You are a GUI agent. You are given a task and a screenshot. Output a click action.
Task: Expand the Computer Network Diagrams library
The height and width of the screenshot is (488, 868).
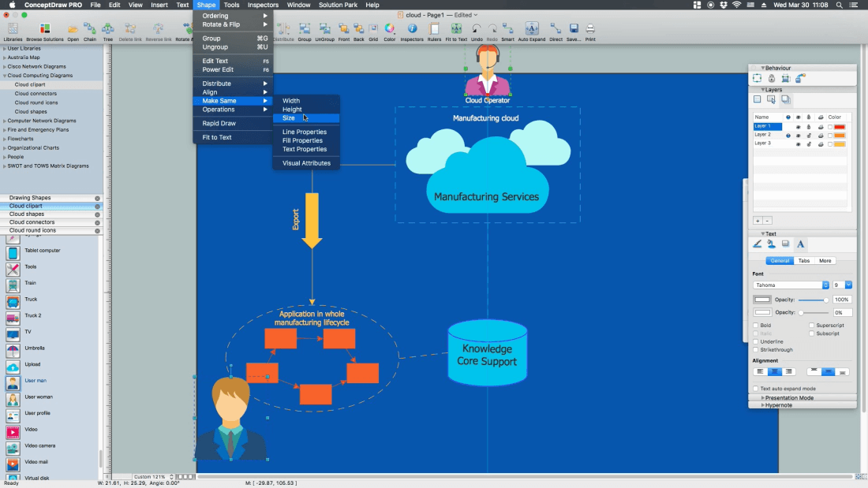point(42,121)
